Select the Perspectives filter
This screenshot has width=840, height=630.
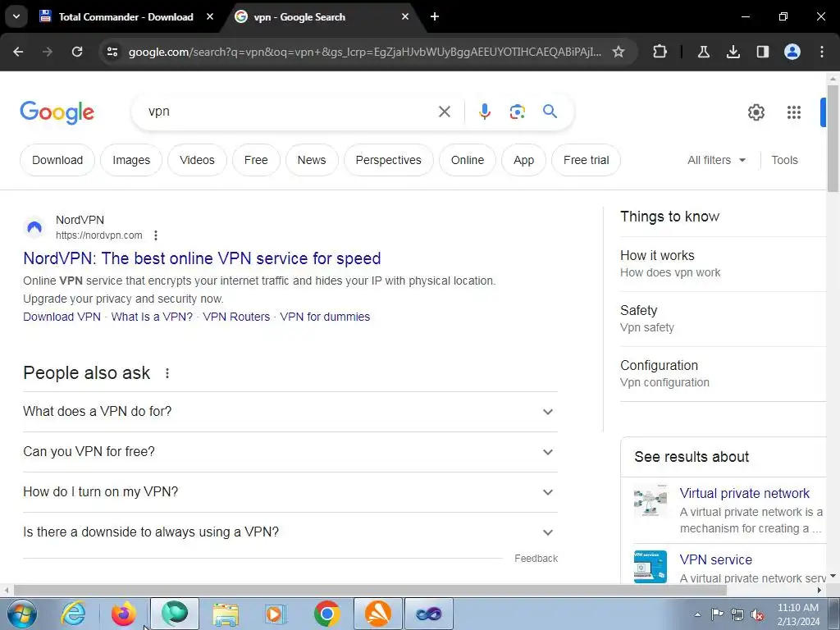[388, 160]
